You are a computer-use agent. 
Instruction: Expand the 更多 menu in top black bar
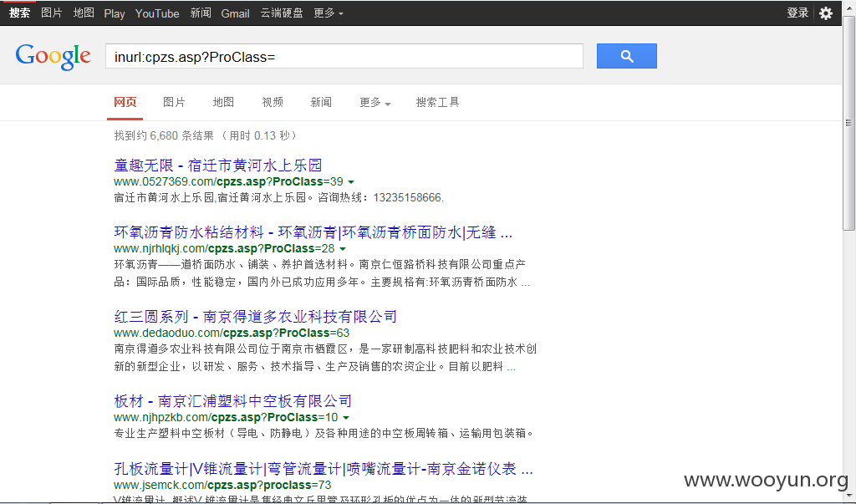[x=328, y=13]
